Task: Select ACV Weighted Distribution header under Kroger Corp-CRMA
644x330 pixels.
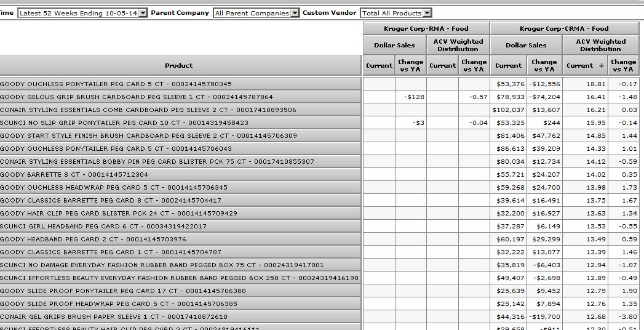Action: pyautogui.click(x=600, y=45)
